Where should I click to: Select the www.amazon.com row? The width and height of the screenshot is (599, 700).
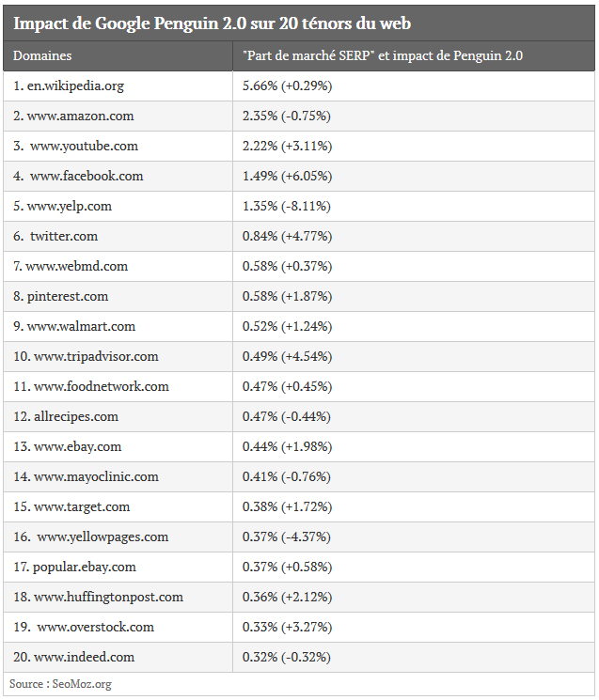click(x=299, y=117)
